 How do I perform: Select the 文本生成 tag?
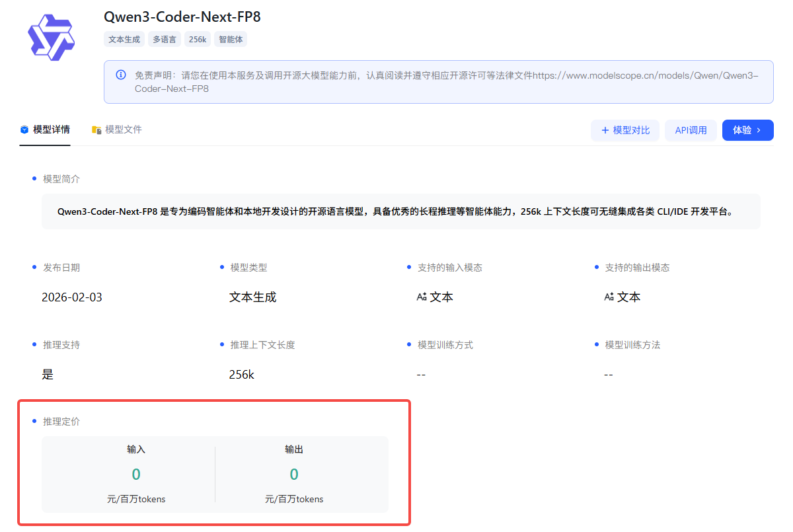pos(124,40)
